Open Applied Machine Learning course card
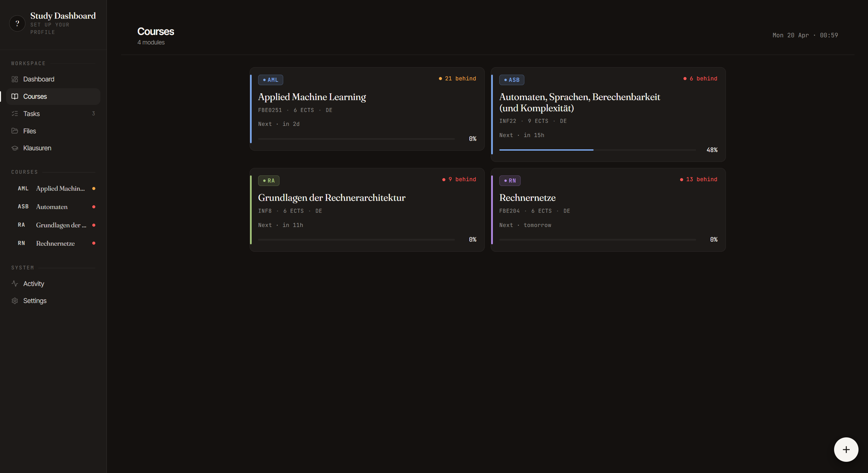This screenshot has width=868, height=473. [312, 97]
